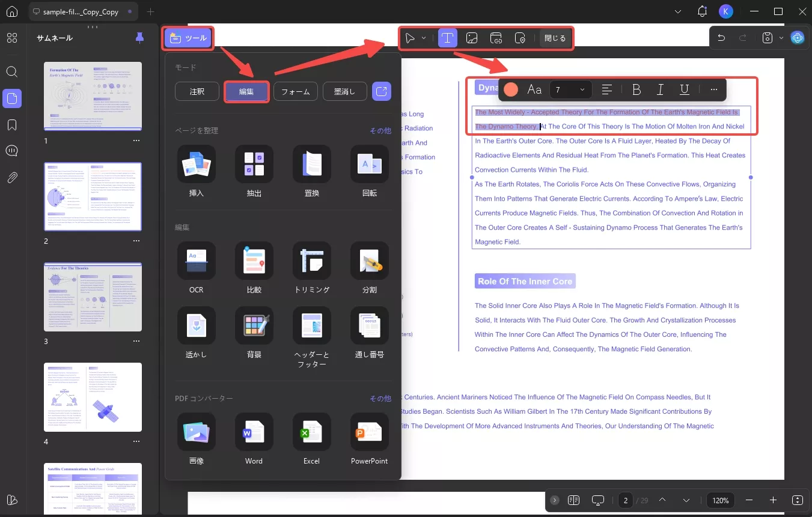Viewport: 812px width, 517px height.
Task: Launch the OCR tool
Action: pos(196,268)
